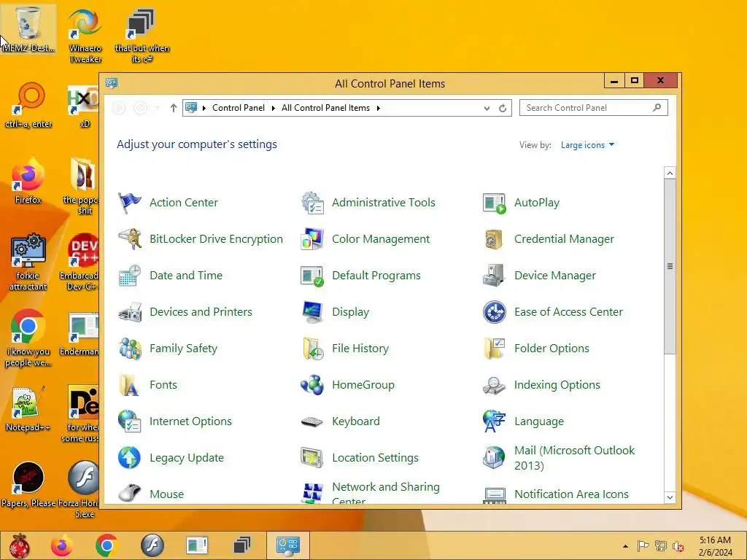The height and width of the screenshot is (560, 747).
Task: Click the Fonts folder icon
Action: point(130,385)
